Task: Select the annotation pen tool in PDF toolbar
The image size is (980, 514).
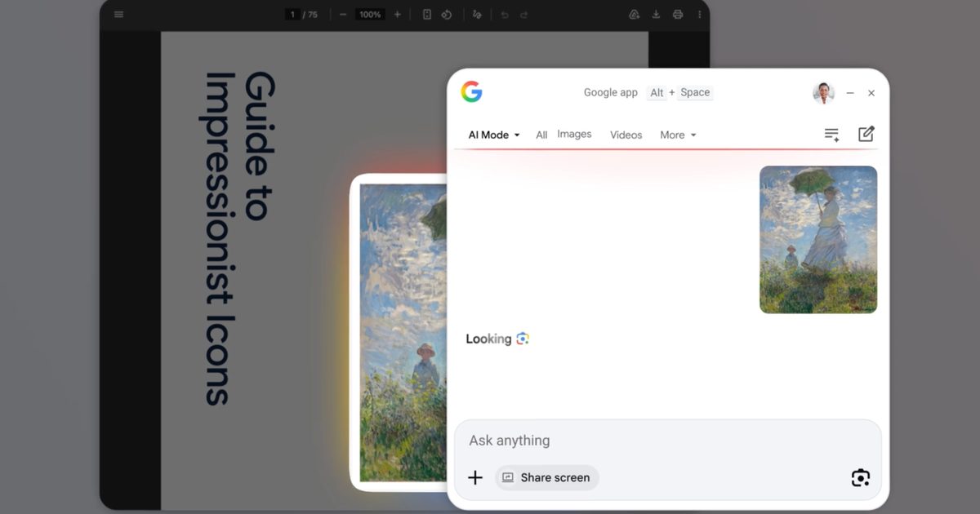Action: tap(476, 14)
